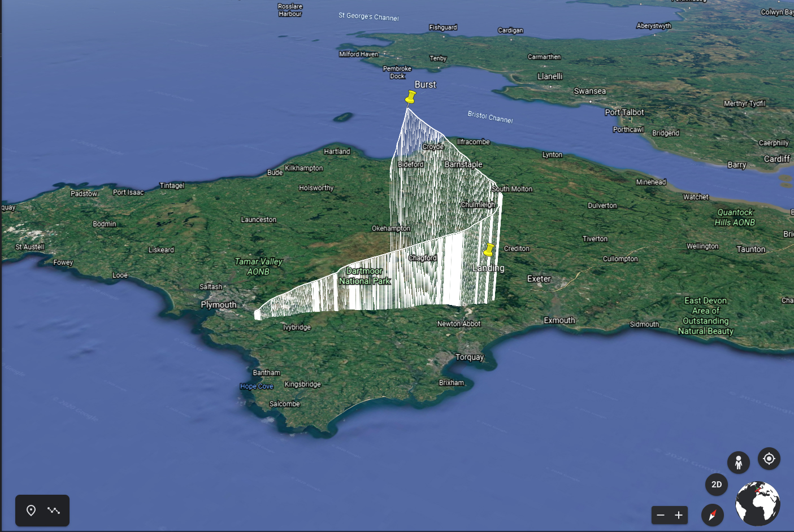Click the Swansea city label
The image size is (794, 532).
click(590, 91)
